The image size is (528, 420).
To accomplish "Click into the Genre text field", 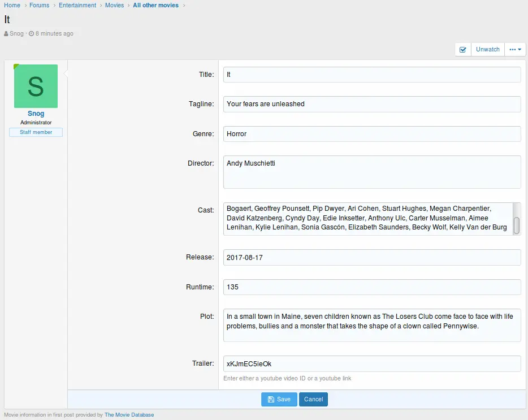I will coord(371,134).
